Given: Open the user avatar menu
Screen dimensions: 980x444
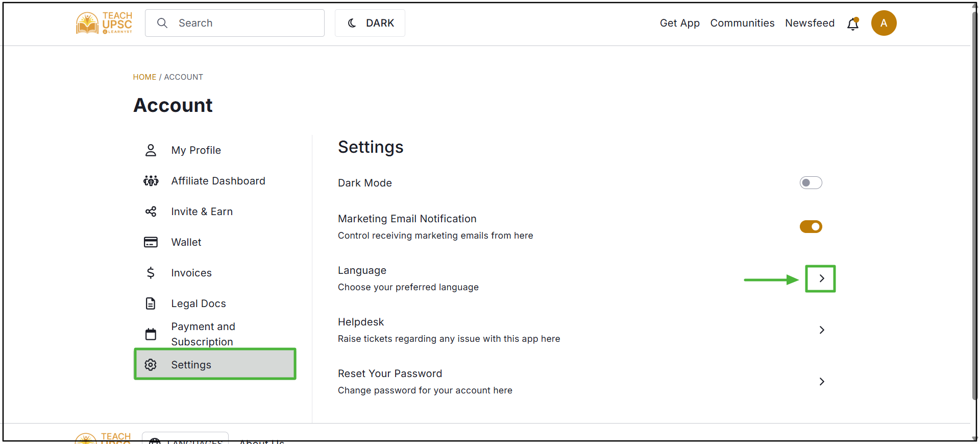Looking at the screenshot, I should 884,23.
